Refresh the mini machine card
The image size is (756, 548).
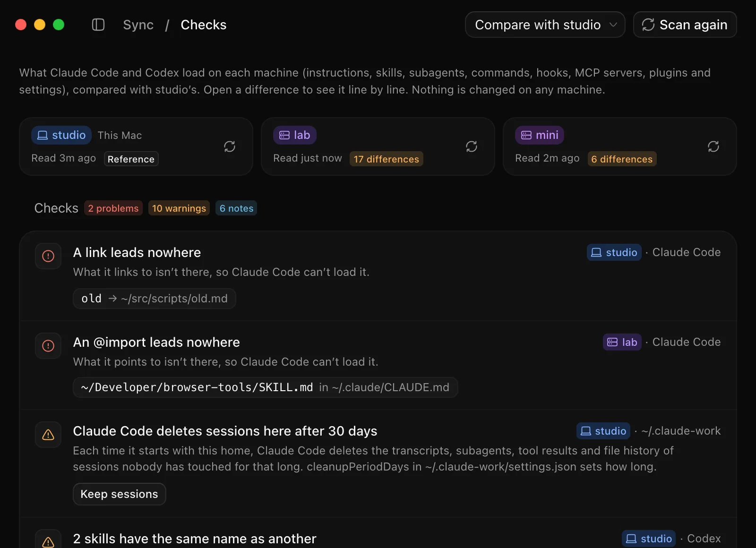point(713,146)
